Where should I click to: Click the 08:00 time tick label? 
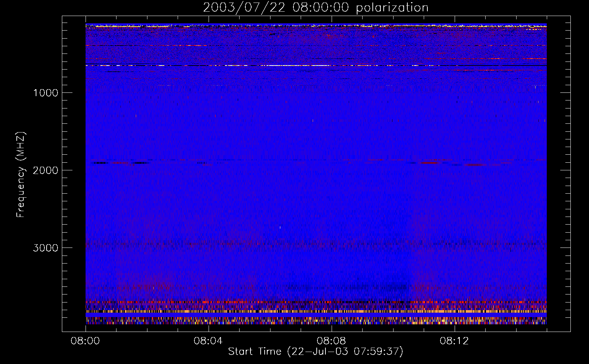(x=85, y=341)
